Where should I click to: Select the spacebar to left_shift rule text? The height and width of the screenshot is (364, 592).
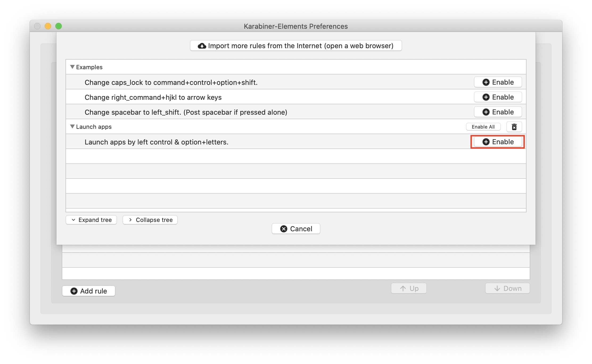coord(186,112)
